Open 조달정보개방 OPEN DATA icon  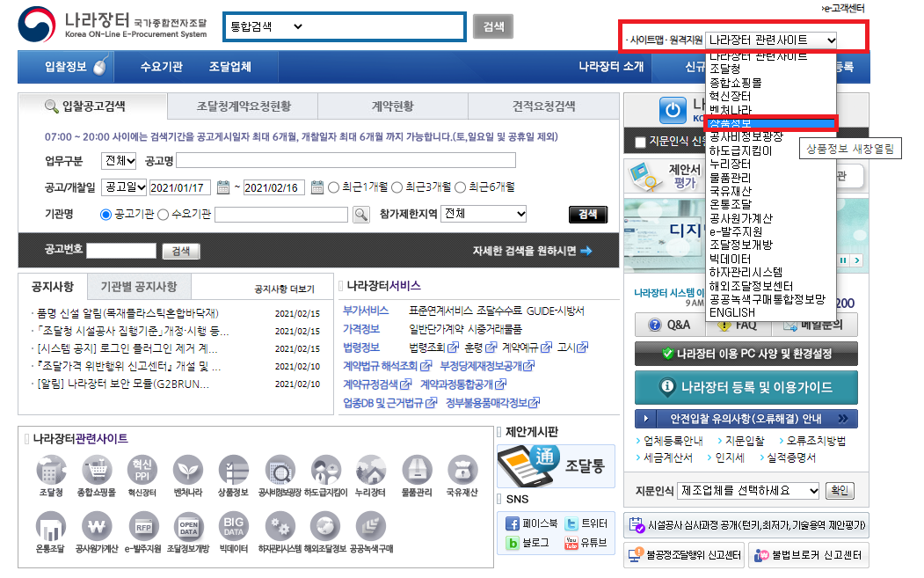(x=188, y=526)
